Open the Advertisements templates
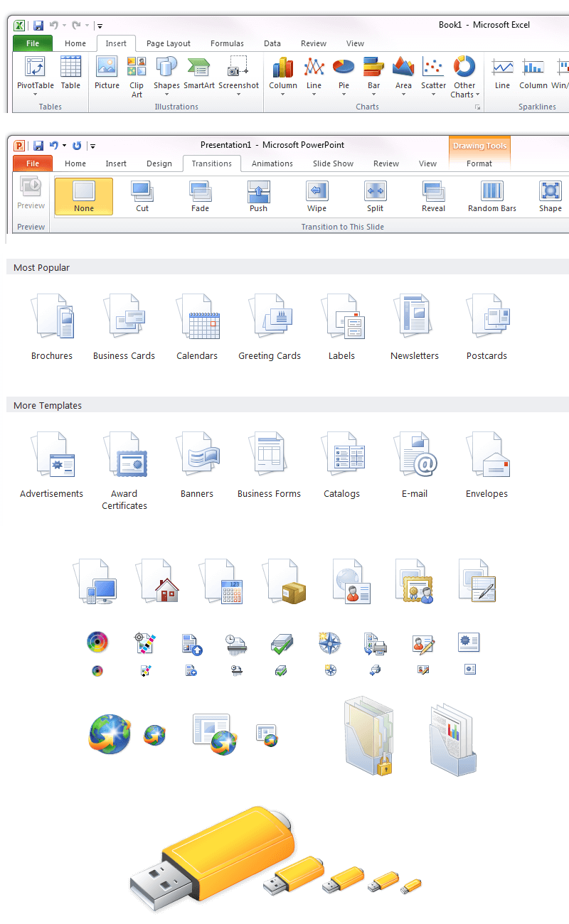The image size is (569, 924). tap(52, 464)
